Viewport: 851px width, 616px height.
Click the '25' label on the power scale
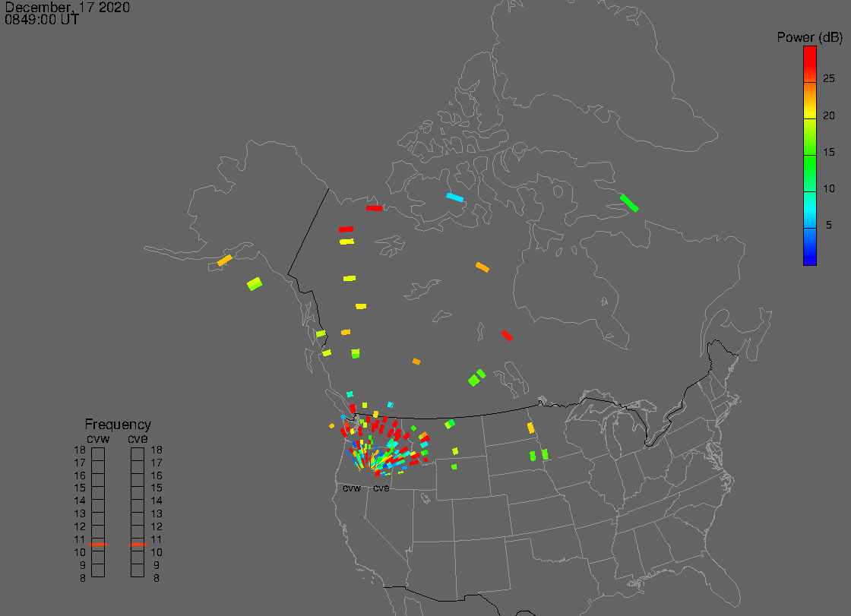[x=829, y=79]
